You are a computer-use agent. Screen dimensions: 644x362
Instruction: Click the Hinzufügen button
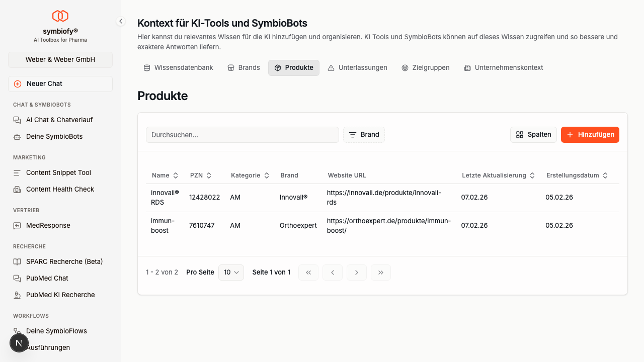tap(590, 135)
